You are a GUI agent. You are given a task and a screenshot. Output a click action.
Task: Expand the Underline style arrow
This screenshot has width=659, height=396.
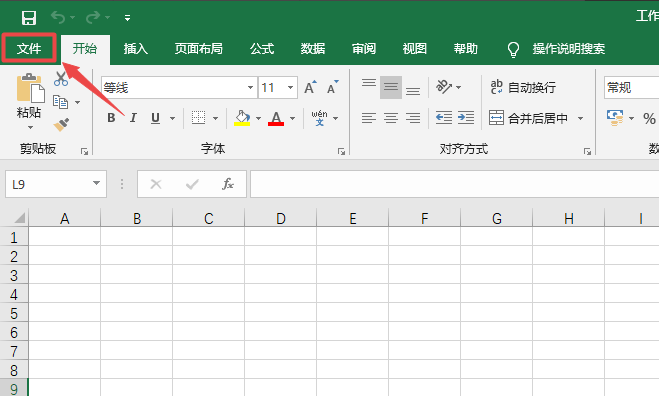pyautogui.click(x=172, y=118)
